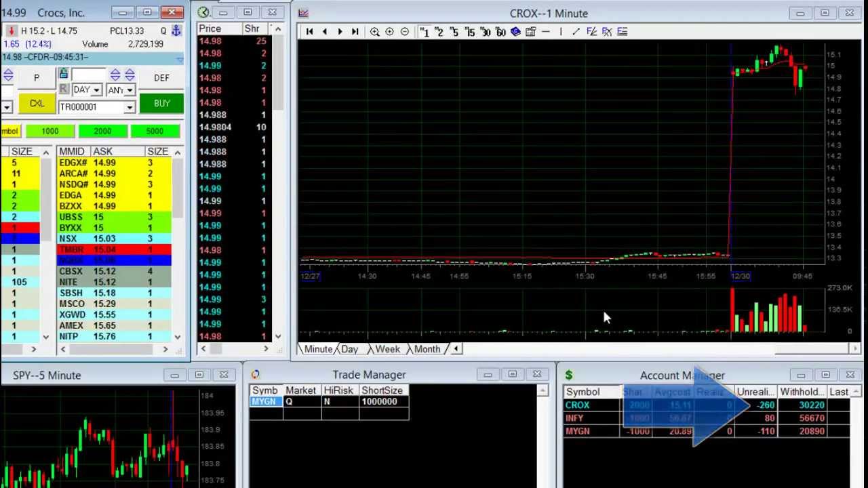Select MYGN row in Account Manager
The height and width of the screenshot is (488, 868).
pos(706,431)
